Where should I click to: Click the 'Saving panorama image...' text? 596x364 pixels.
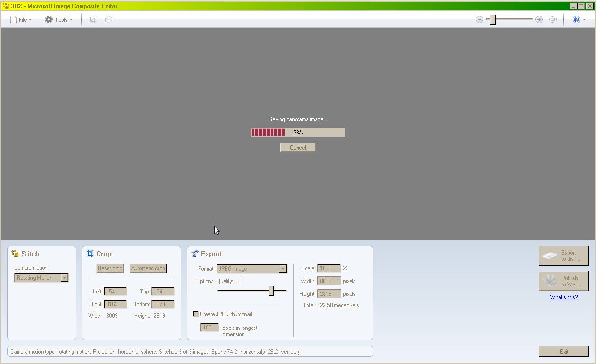point(298,119)
